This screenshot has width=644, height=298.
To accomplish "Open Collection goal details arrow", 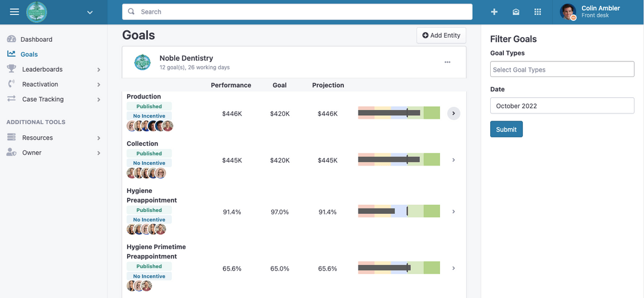I will point(453,160).
